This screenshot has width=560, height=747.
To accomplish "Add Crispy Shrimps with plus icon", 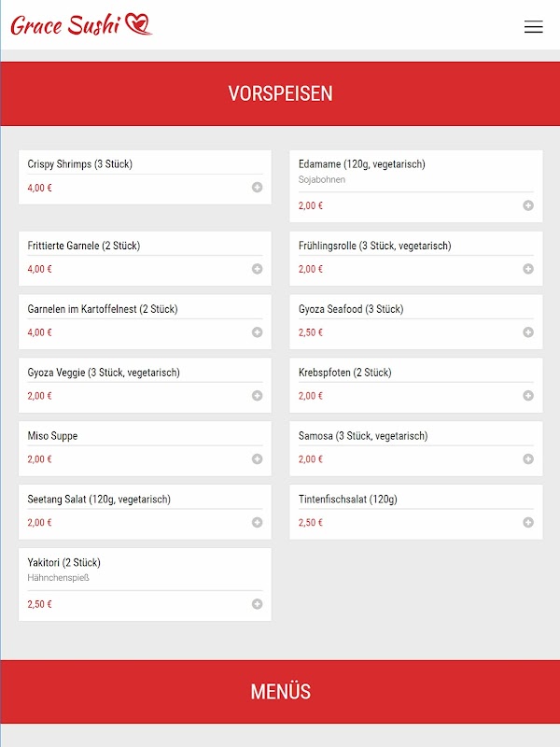I will point(258,188).
